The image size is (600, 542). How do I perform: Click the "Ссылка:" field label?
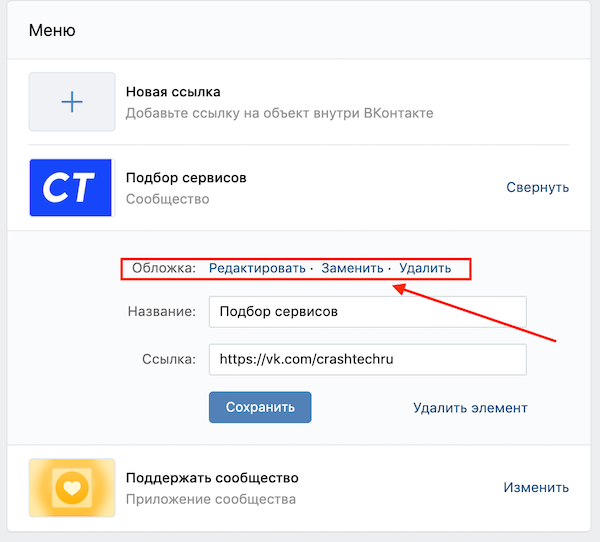[168, 359]
